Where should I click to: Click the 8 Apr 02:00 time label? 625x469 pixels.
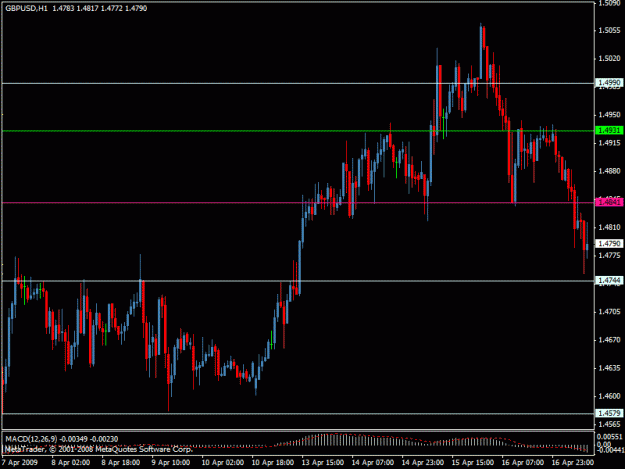coord(71,463)
